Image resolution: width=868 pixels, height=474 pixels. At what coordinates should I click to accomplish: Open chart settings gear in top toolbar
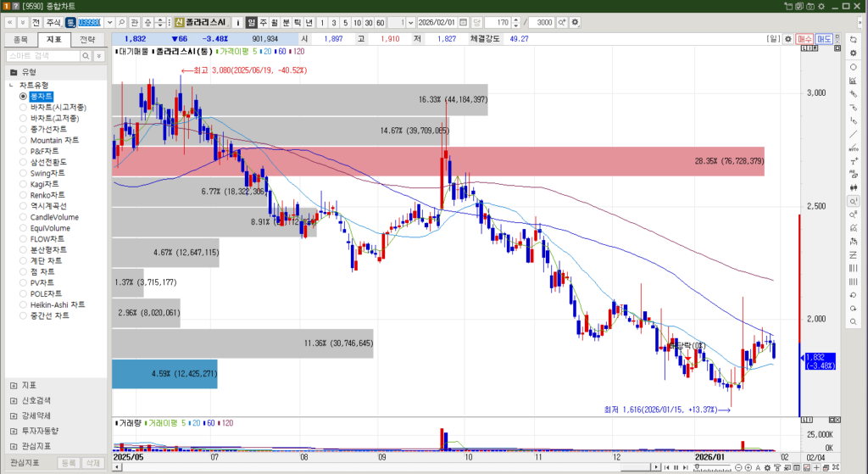pos(576,22)
